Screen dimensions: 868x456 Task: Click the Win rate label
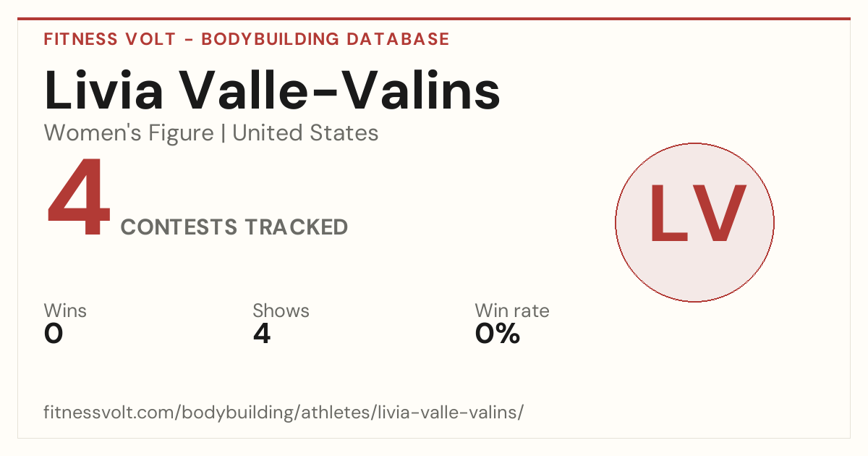click(x=512, y=311)
